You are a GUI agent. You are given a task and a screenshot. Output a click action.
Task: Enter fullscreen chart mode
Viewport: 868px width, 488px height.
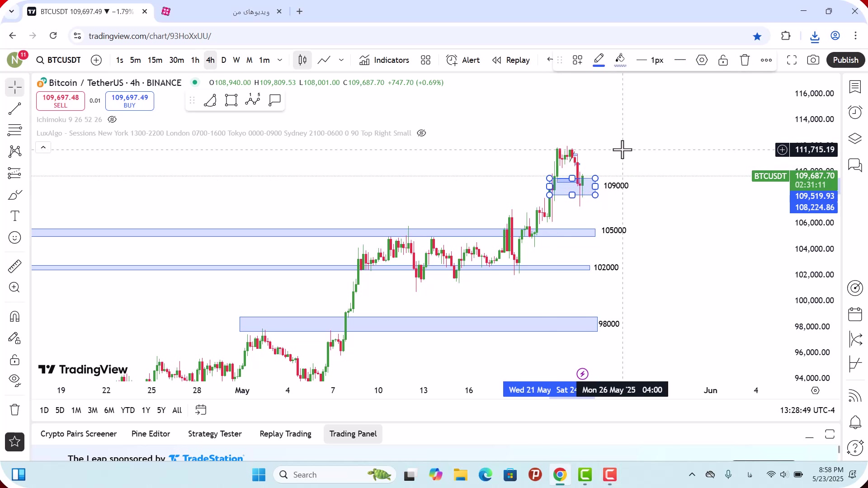[x=792, y=60]
